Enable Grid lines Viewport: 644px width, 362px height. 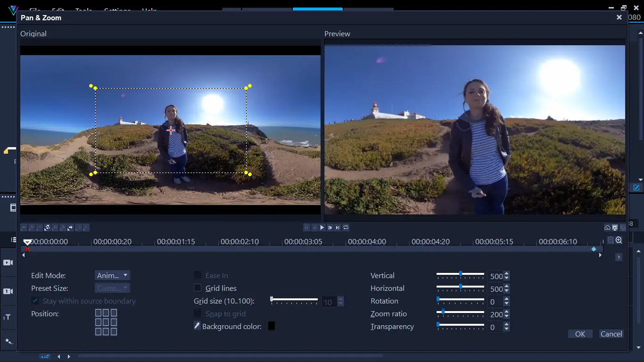tap(197, 288)
